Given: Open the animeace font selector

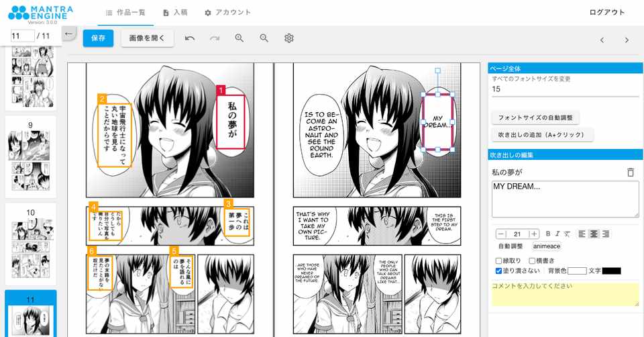Looking at the screenshot, I should [x=546, y=246].
